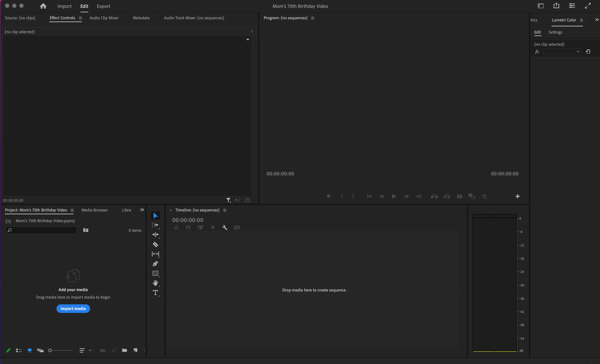Switch to the Export tab

[103, 6]
